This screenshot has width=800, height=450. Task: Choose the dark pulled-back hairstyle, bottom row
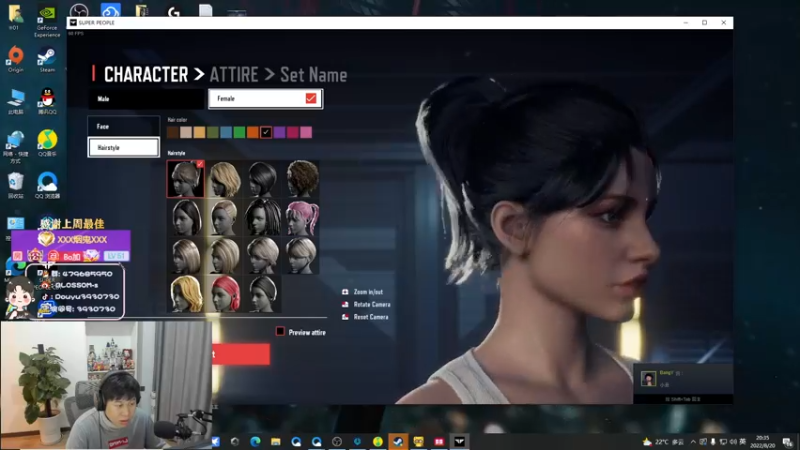pos(262,294)
